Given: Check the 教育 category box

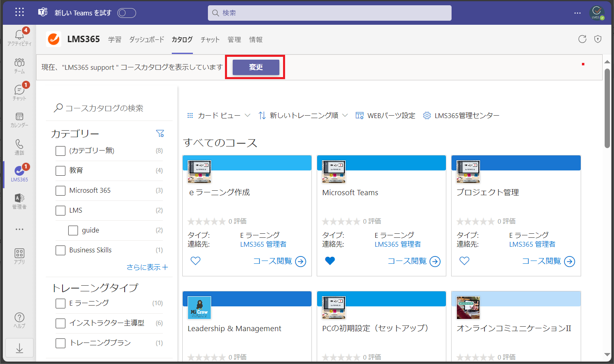Looking at the screenshot, I should [61, 171].
